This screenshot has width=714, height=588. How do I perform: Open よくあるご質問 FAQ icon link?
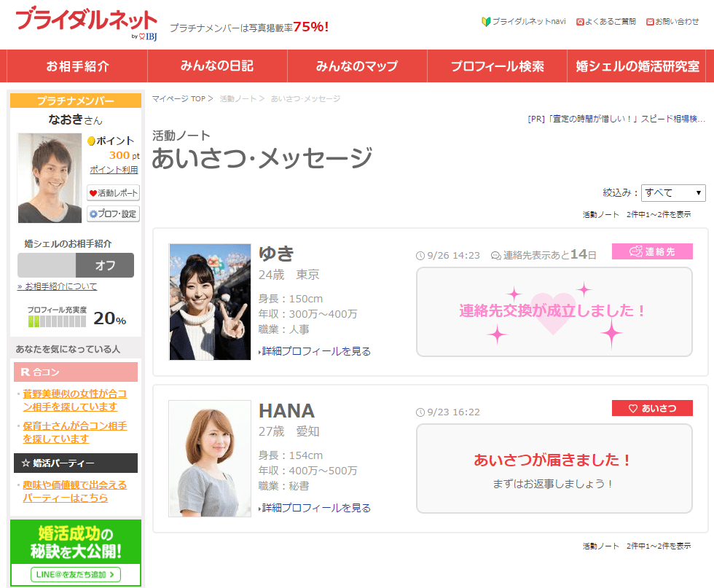580,22
